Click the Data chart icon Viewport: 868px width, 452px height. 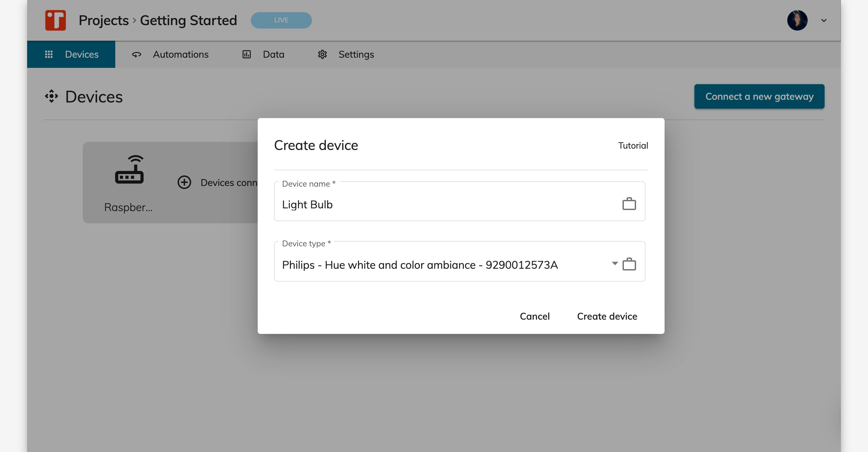click(246, 54)
